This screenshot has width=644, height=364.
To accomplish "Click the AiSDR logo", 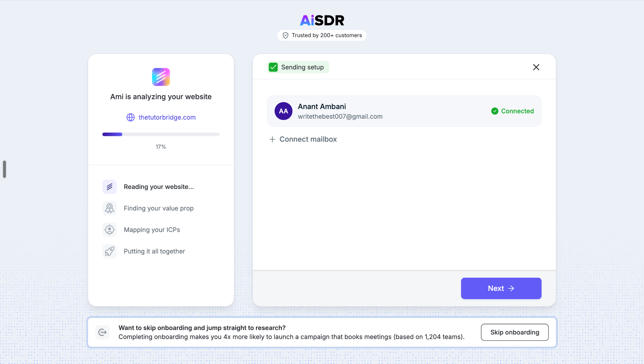I will point(322,20).
